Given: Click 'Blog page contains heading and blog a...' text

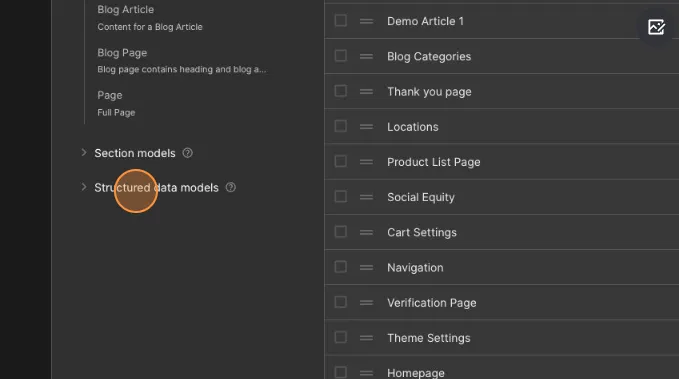Looking at the screenshot, I should [x=182, y=69].
